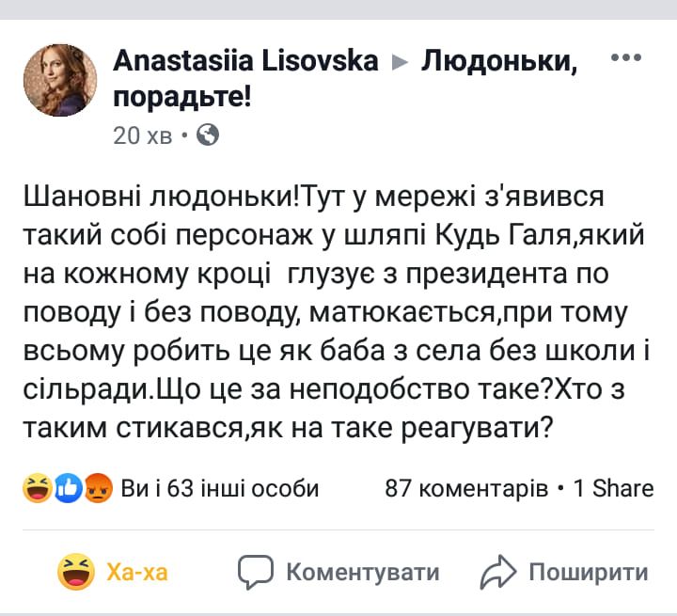The width and height of the screenshot is (677, 616).
Task: Open the 1 Share list
Action: [613, 488]
